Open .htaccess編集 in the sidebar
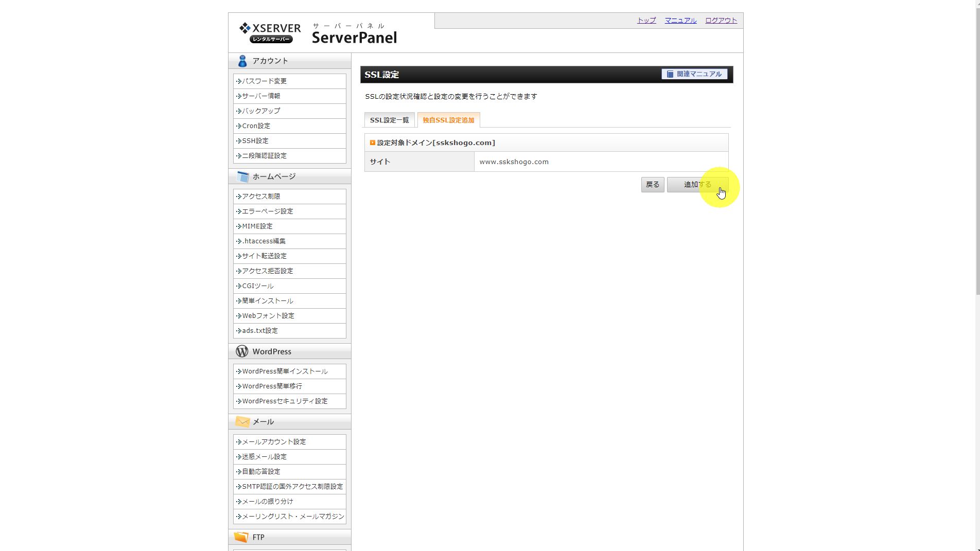 (x=264, y=241)
